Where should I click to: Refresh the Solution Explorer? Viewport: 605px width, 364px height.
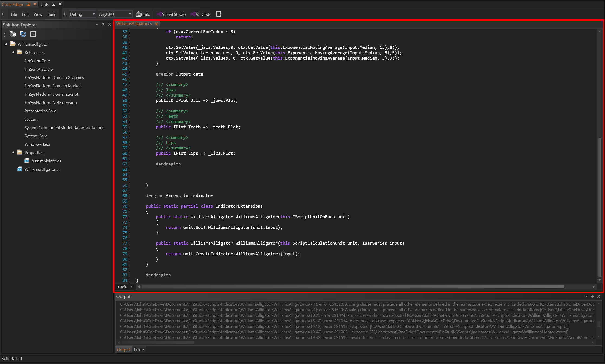(x=23, y=34)
